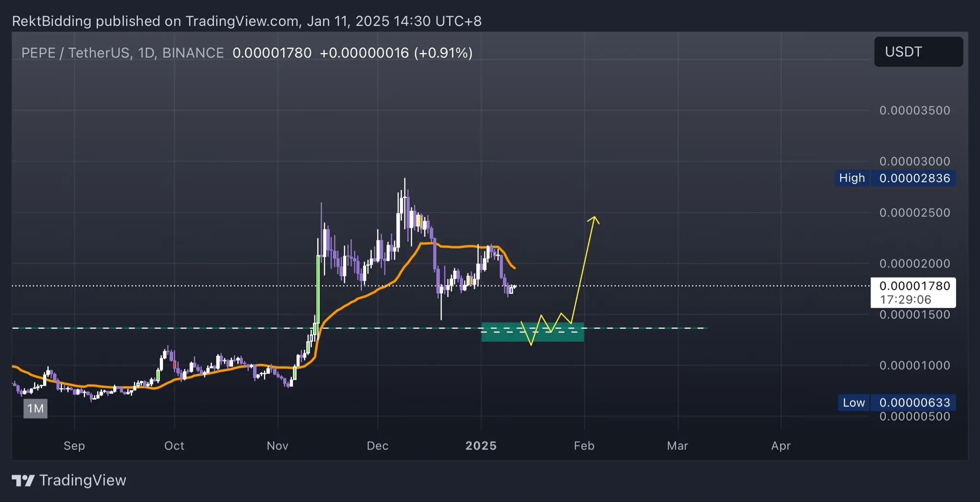This screenshot has height=502, width=980.
Task: Click the 0.00002000 price axis label
Action: point(914,263)
